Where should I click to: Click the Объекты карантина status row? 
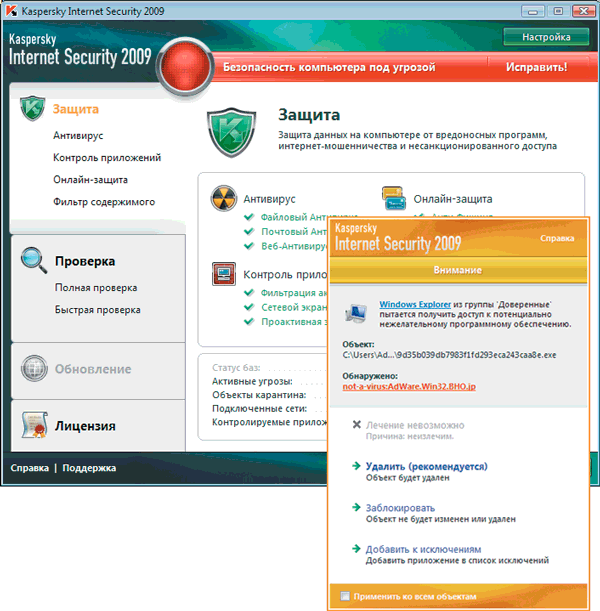pos(270,395)
